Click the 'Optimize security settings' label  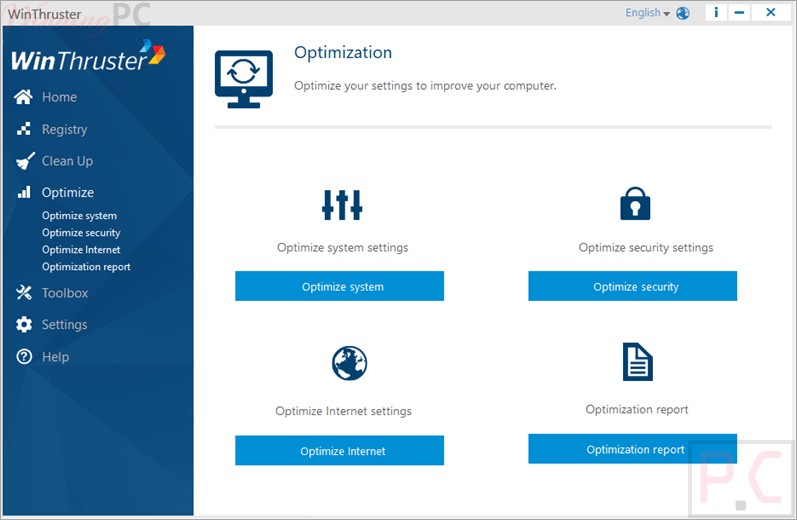tap(646, 248)
